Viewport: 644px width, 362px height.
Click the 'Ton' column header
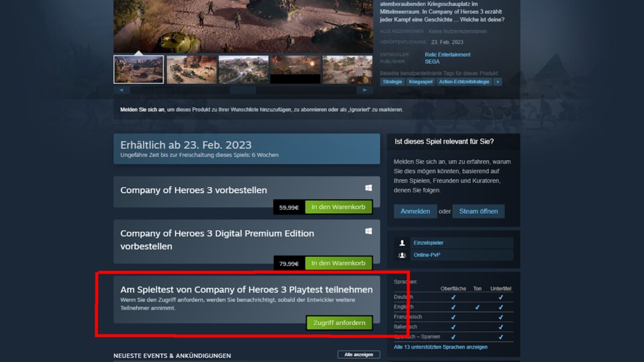click(477, 288)
